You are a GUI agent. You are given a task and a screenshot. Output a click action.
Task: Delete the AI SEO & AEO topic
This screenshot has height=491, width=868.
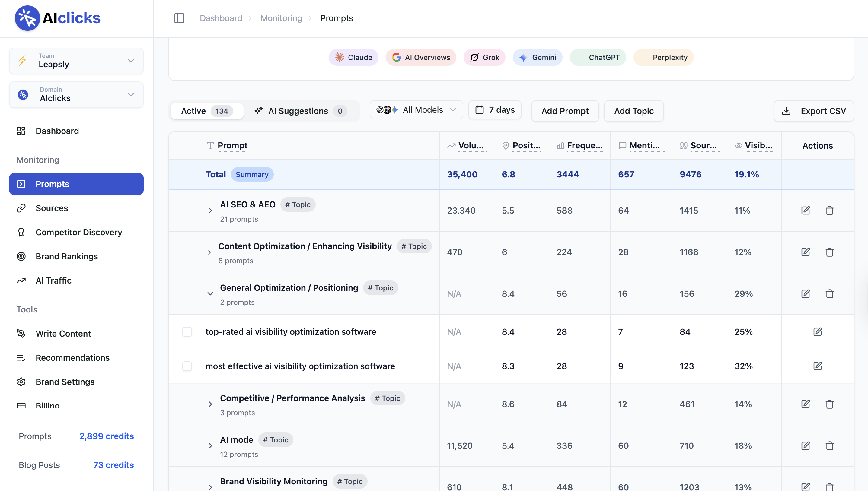coord(829,211)
